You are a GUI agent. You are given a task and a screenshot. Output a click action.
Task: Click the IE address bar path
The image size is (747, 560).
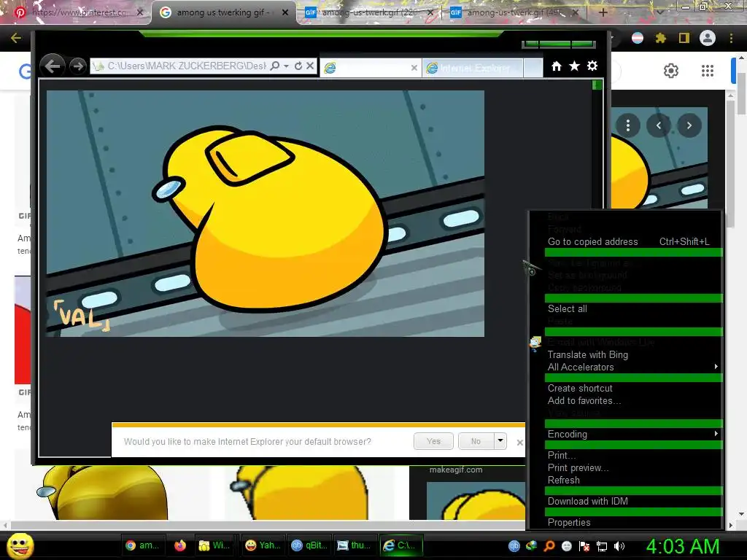186,66
